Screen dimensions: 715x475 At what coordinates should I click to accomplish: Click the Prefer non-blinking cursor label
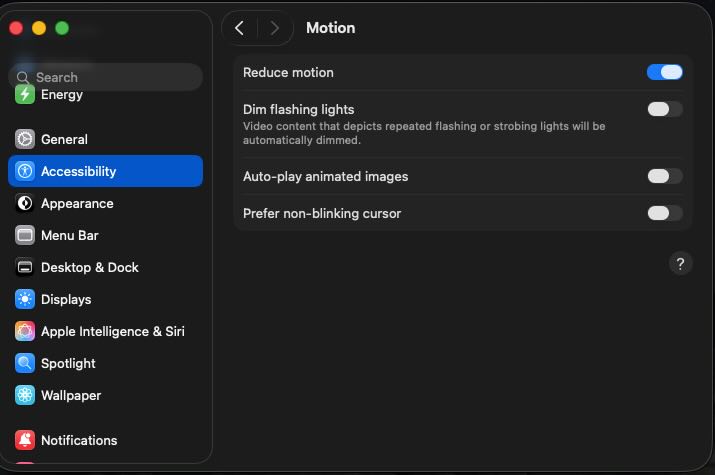click(x=322, y=213)
